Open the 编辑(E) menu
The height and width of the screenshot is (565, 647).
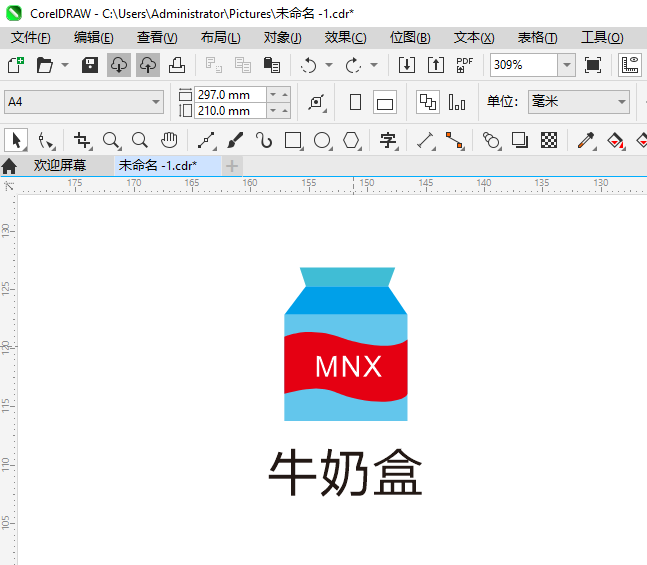pos(94,38)
